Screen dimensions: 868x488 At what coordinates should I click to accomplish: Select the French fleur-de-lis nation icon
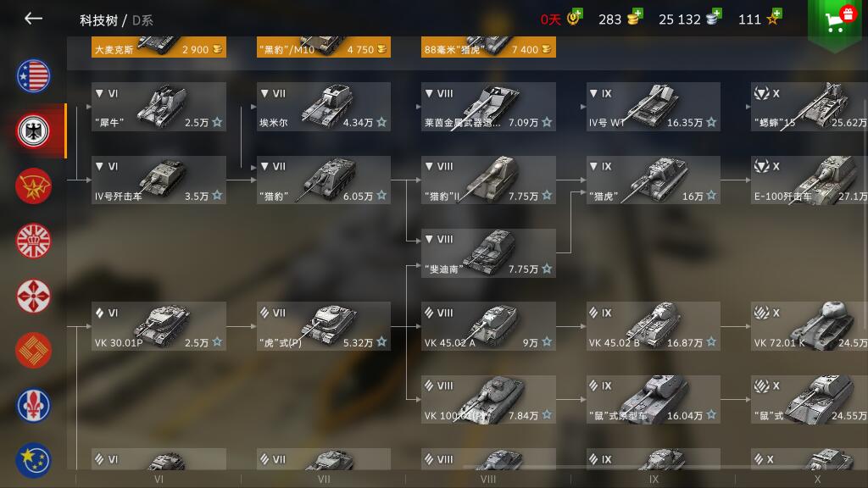(x=33, y=406)
